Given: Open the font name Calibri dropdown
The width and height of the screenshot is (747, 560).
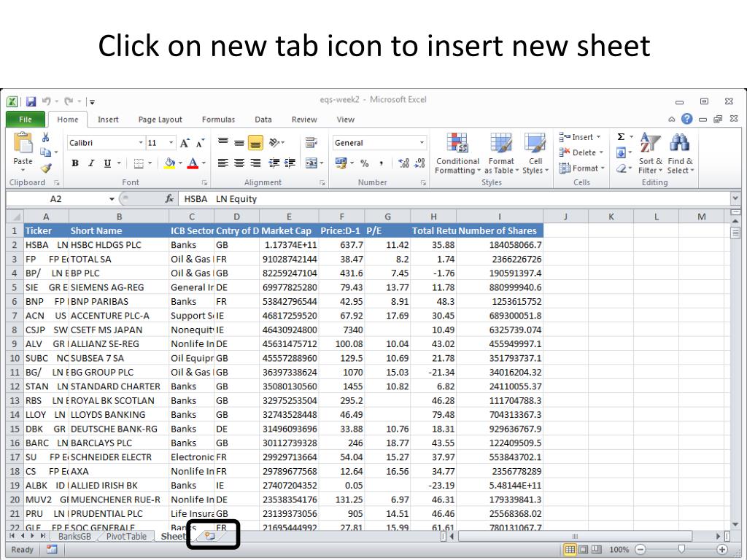Looking at the screenshot, I should (x=141, y=143).
